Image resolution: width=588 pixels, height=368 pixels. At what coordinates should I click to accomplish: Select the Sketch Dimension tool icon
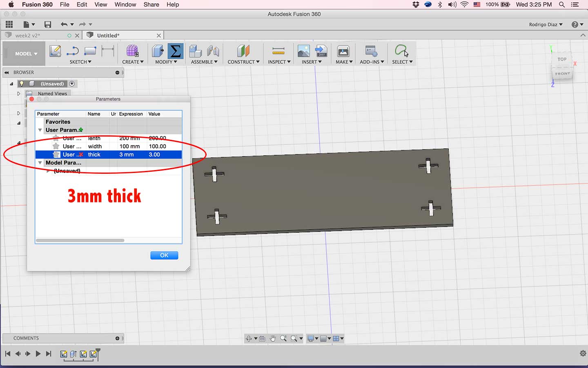(108, 51)
